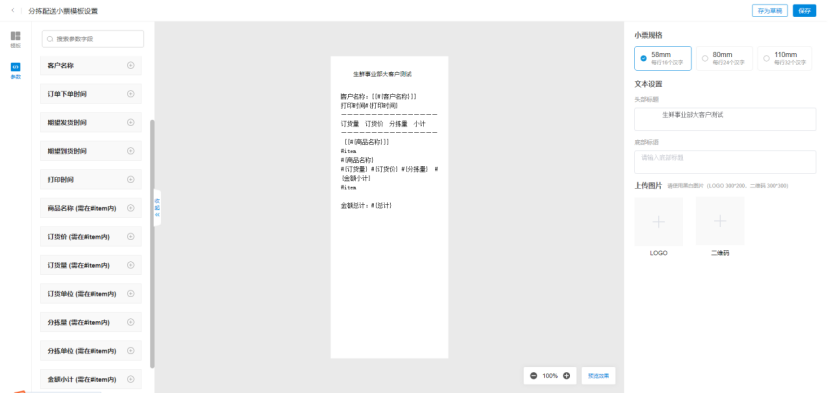Add the 客户名称 field with plus icon

[130, 66]
